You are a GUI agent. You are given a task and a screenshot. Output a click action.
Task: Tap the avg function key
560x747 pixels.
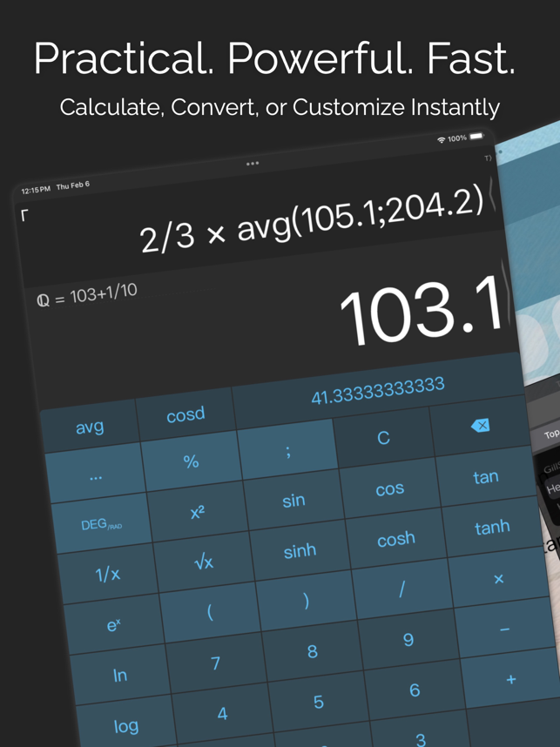pos(90,426)
